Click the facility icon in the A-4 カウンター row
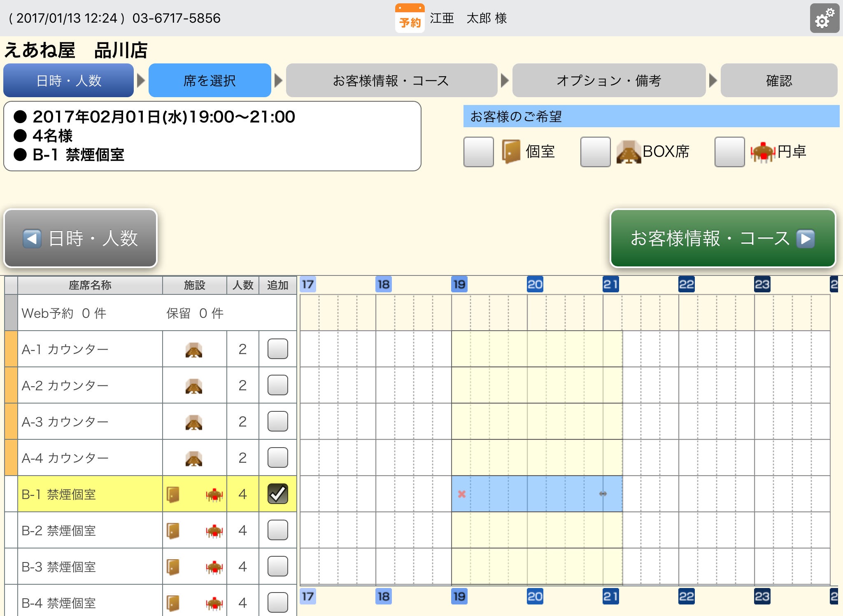Viewport: 843px width, 616px height. click(x=194, y=458)
